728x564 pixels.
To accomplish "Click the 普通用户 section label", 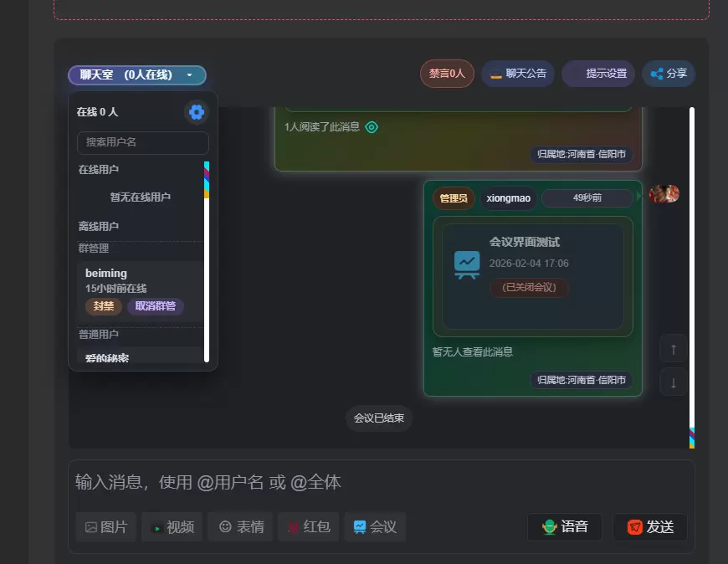I will coord(98,334).
